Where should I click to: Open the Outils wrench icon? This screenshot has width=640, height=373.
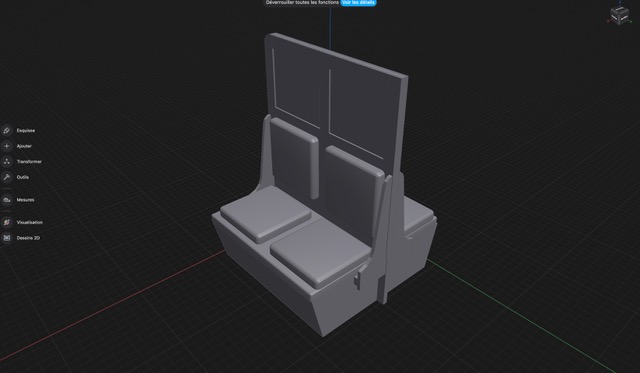point(7,177)
